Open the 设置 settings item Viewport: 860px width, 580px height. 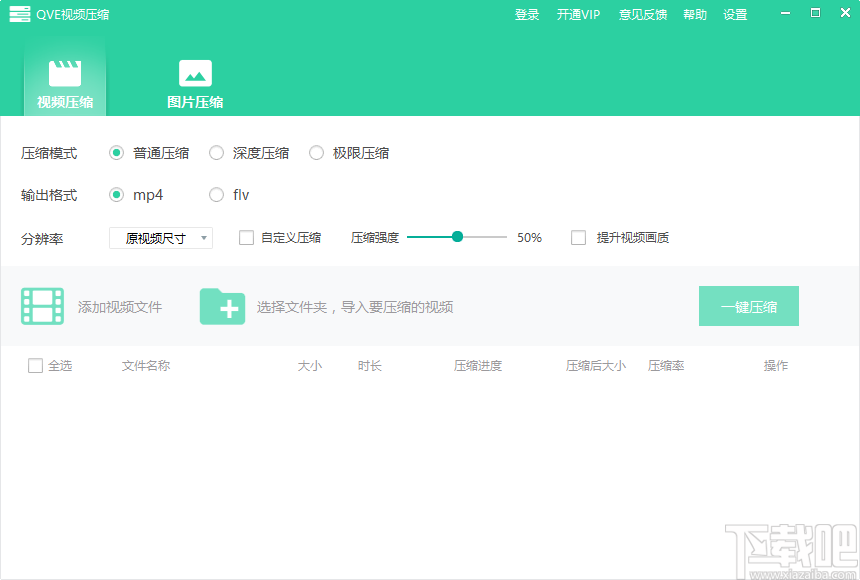point(735,14)
